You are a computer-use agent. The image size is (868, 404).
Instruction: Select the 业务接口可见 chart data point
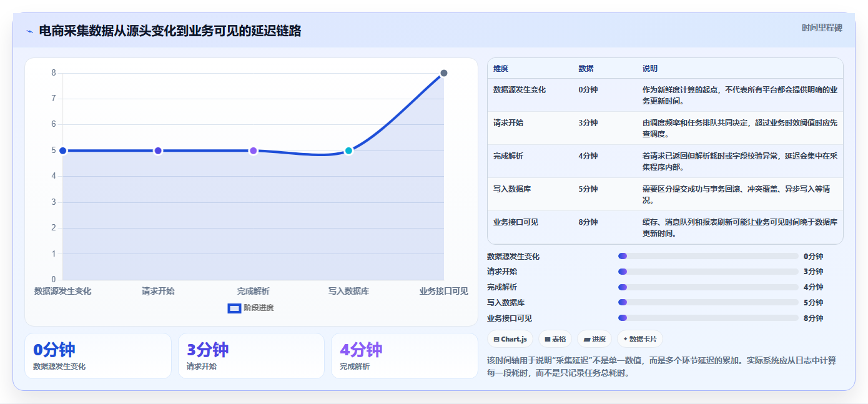point(444,73)
